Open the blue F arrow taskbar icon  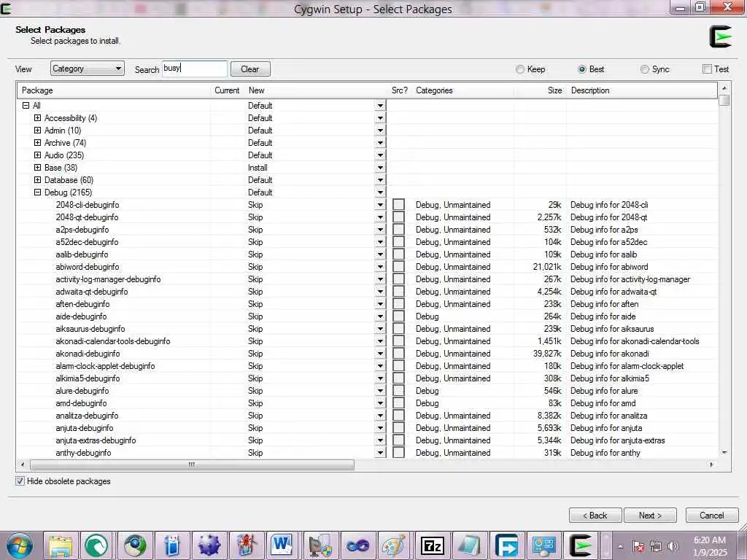click(506, 545)
